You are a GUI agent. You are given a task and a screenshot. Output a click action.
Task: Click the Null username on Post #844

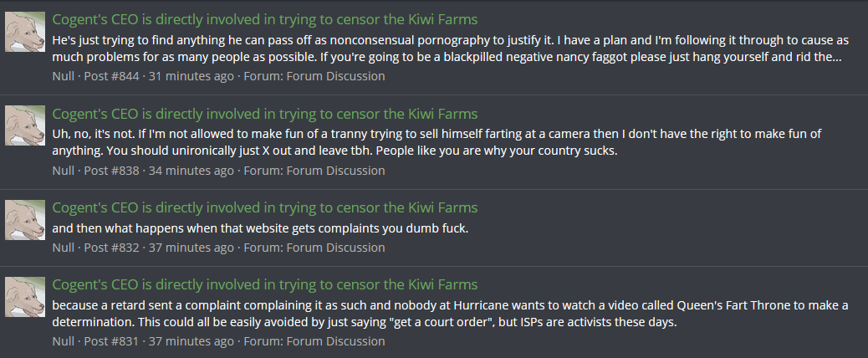pos(63,76)
